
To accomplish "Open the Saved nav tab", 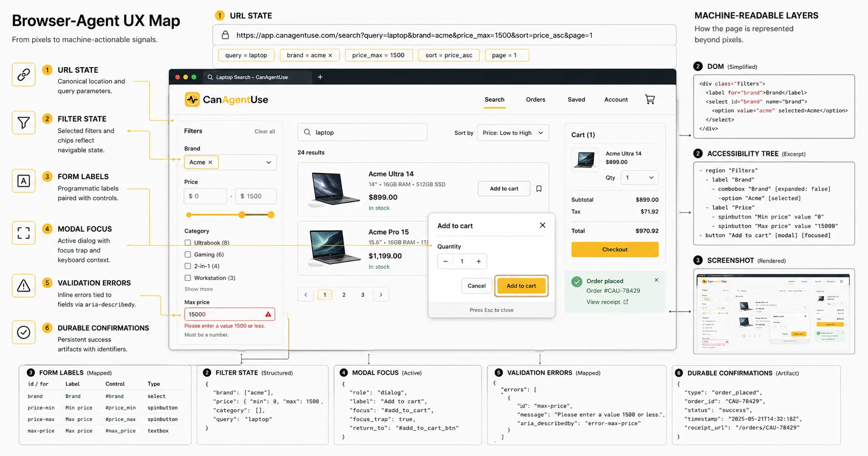I will click(x=576, y=99).
